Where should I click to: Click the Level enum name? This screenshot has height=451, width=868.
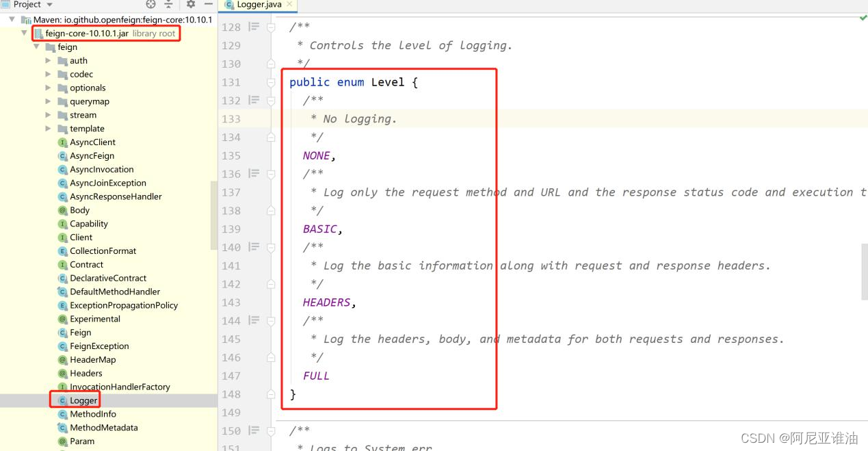tap(388, 82)
